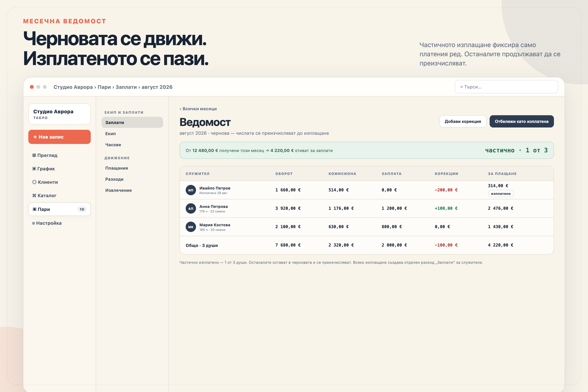Image resolution: width=588 pixels, height=392 pixels.
Task: Select the Ивайло Петров name
Action: point(215,188)
